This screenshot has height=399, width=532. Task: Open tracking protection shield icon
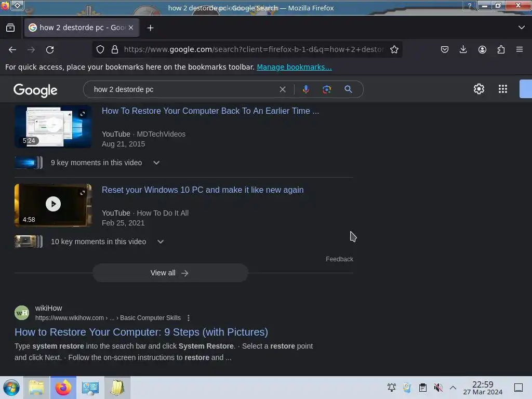[100, 49]
